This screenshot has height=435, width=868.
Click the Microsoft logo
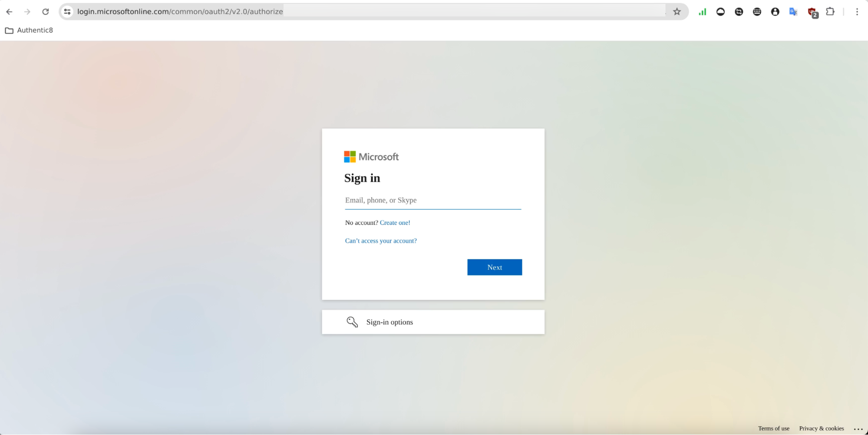click(x=371, y=157)
